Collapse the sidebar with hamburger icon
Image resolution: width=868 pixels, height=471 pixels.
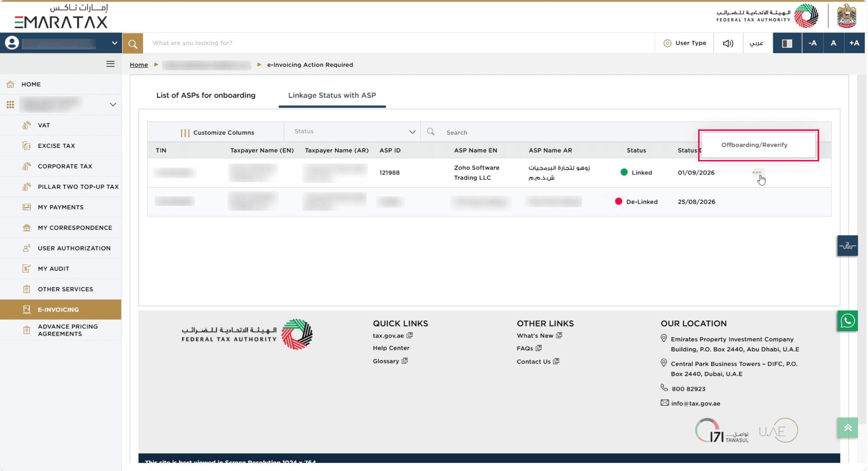(x=110, y=64)
